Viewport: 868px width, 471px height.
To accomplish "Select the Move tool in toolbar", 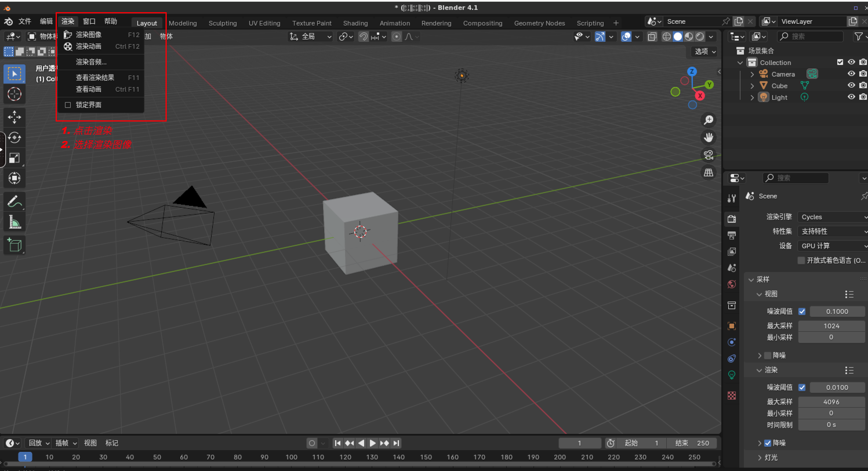I will click(14, 117).
